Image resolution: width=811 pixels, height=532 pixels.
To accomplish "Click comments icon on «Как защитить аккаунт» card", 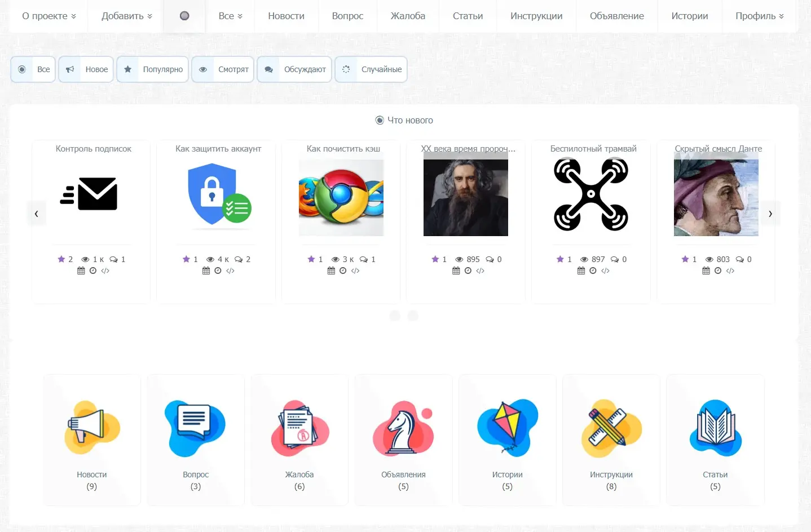I will [239, 260].
